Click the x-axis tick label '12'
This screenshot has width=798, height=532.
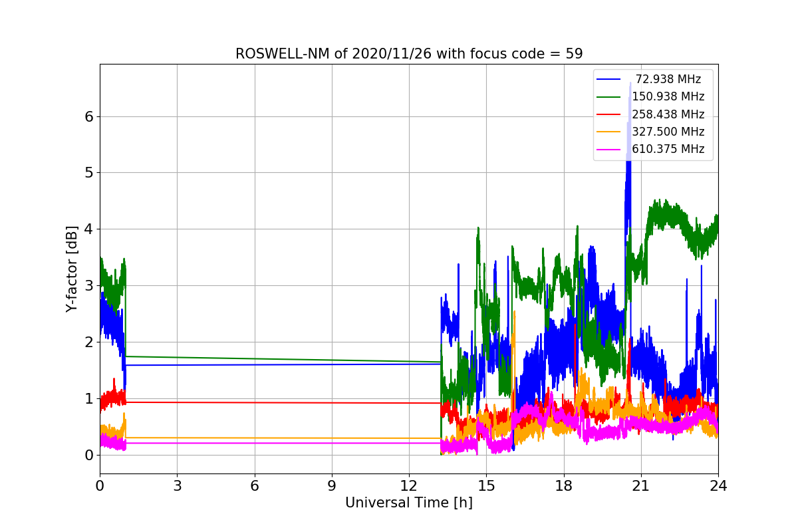(409, 486)
